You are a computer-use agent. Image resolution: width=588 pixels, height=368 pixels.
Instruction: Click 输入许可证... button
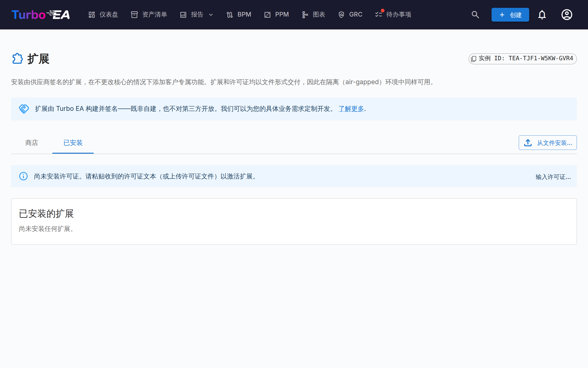[x=553, y=177]
